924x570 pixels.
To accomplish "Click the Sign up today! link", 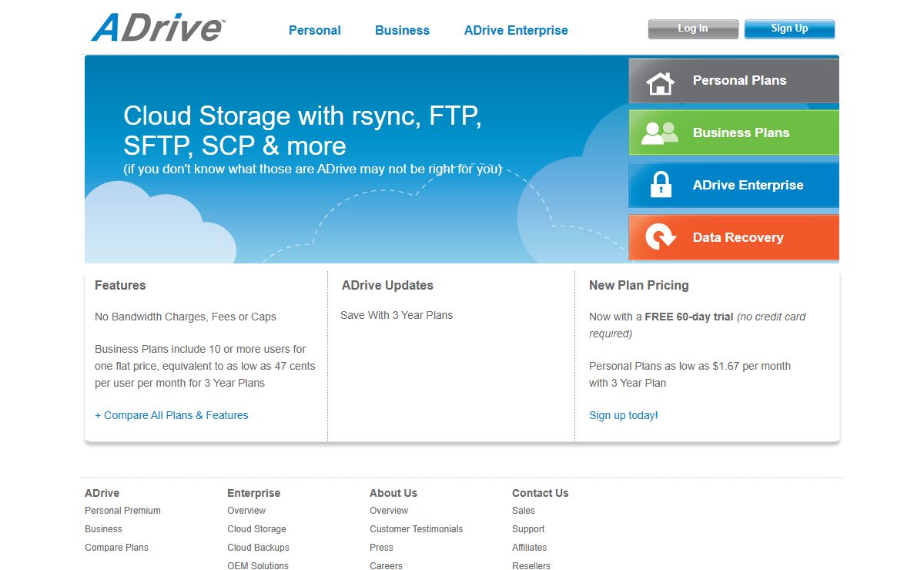I will coord(624,415).
